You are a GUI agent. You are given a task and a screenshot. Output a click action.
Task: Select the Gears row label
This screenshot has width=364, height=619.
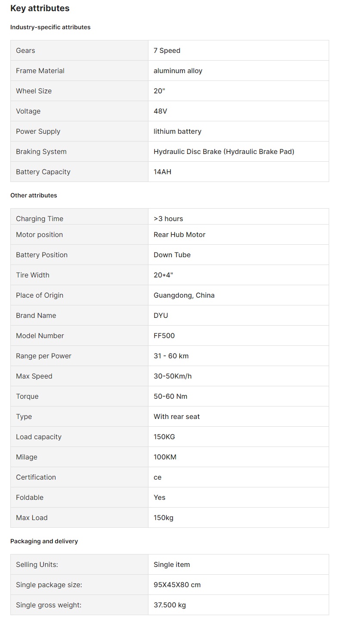25,50
